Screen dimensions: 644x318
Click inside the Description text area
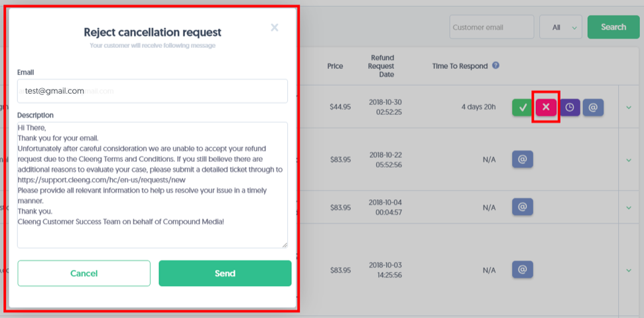pos(153,185)
